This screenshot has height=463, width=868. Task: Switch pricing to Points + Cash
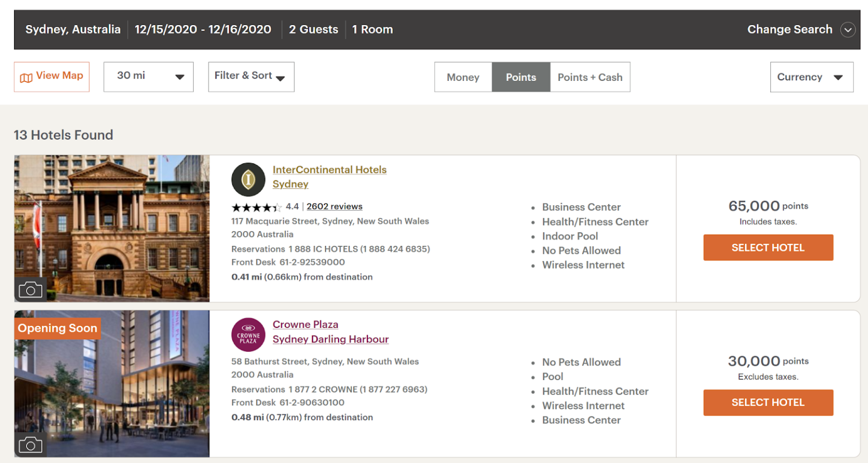[x=589, y=77]
